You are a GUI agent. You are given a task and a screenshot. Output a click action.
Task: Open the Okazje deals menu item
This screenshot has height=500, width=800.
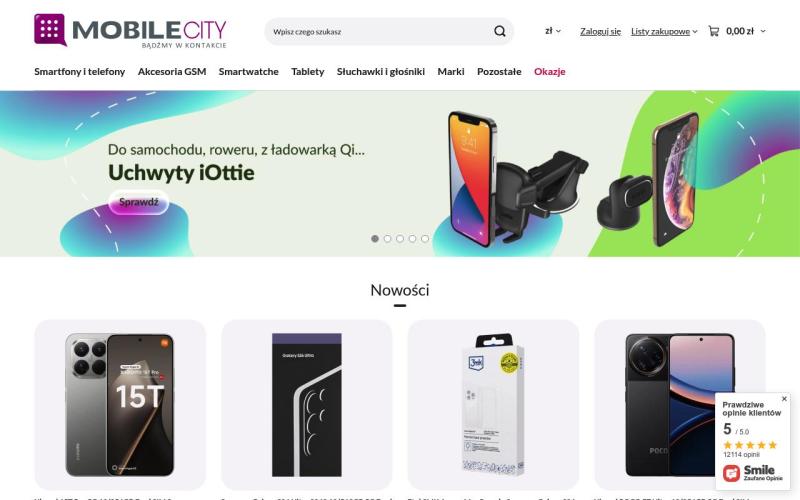point(549,71)
